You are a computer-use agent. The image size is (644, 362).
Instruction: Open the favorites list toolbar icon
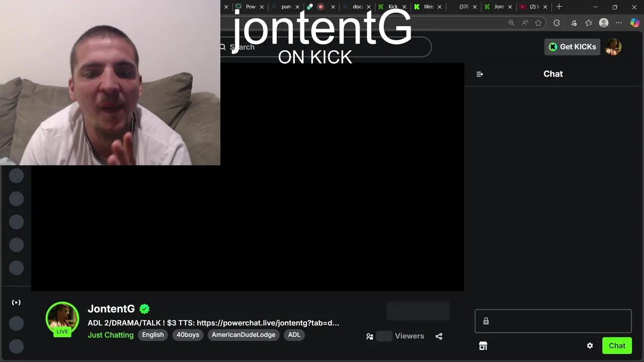coord(589,23)
